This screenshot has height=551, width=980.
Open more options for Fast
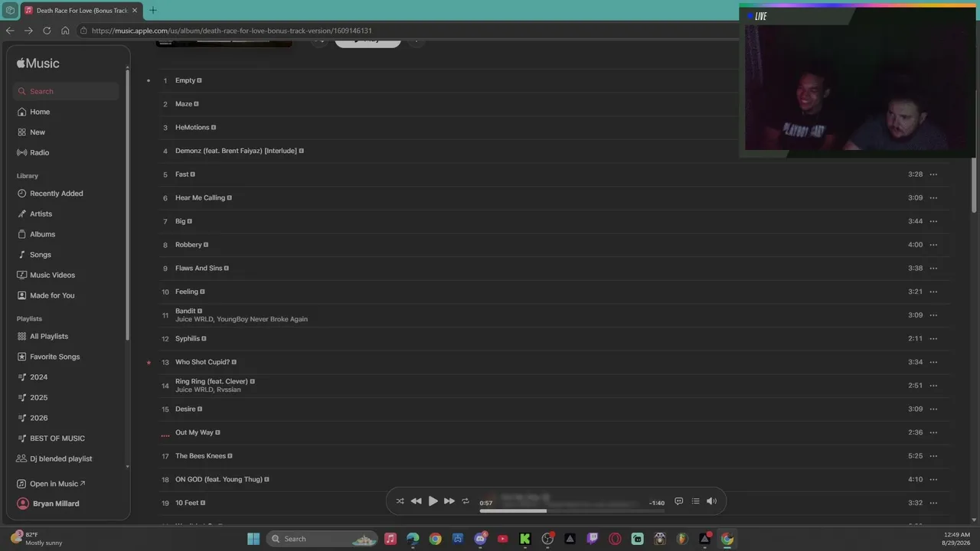coord(933,174)
